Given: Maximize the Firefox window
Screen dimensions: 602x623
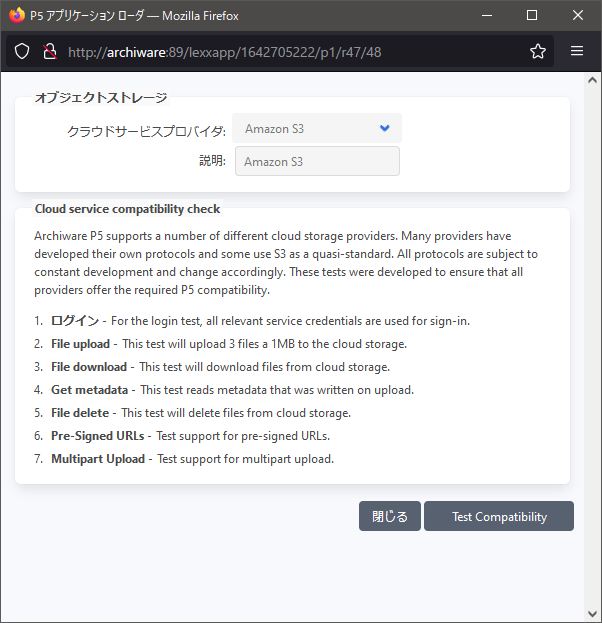Looking at the screenshot, I should tap(532, 15).
